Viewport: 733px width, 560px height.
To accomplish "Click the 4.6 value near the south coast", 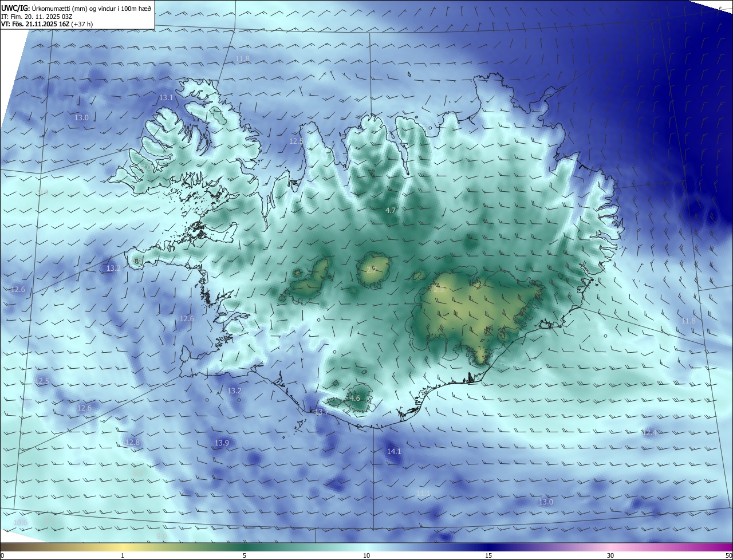I will tap(354, 399).
